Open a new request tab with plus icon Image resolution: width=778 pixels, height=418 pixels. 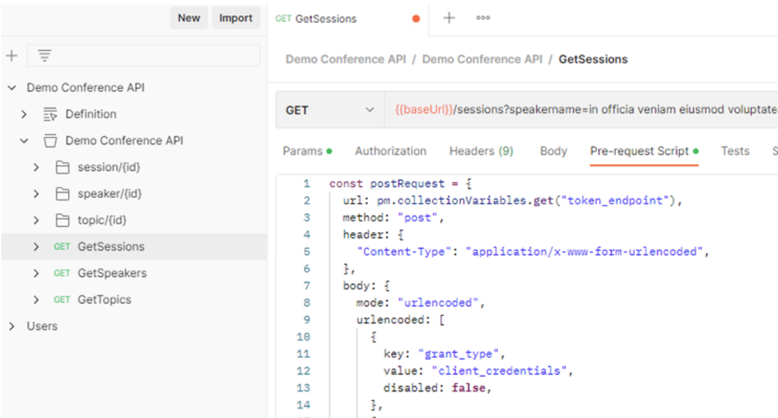coord(449,18)
